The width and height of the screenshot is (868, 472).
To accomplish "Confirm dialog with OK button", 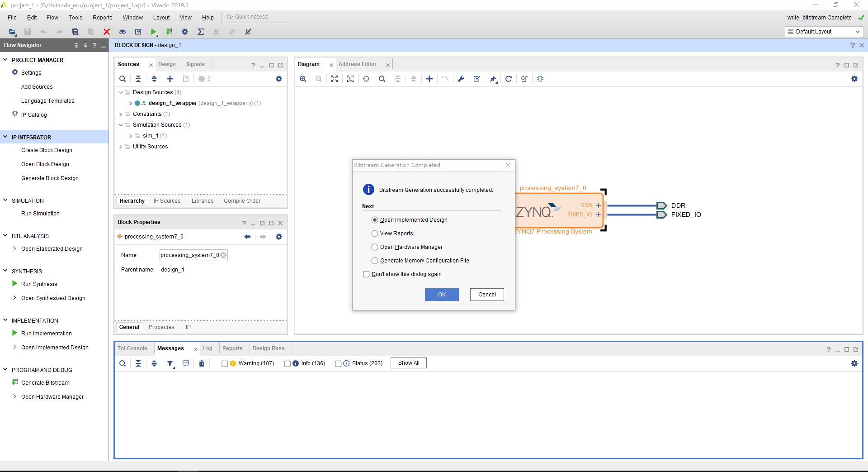I will click(x=442, y=295).
